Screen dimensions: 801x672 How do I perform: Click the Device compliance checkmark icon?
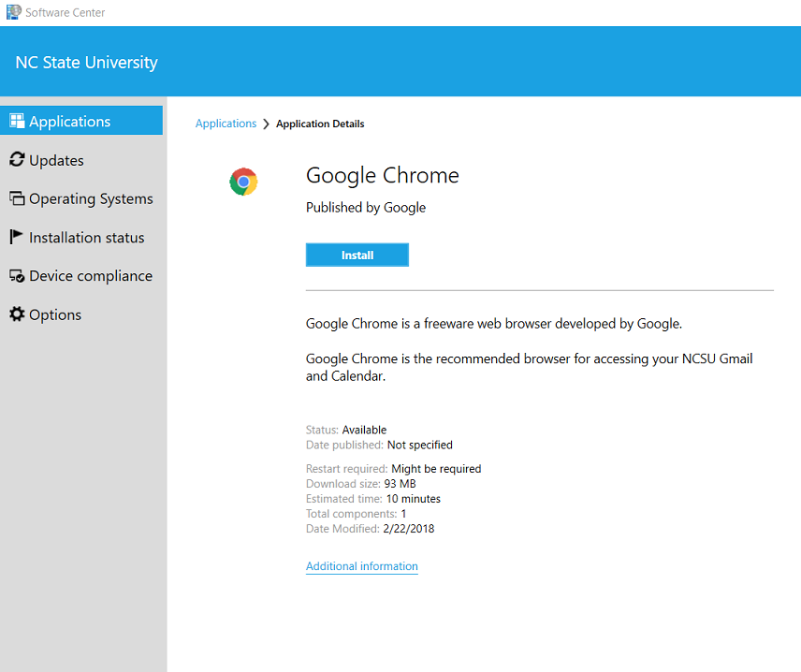(17, 276)
